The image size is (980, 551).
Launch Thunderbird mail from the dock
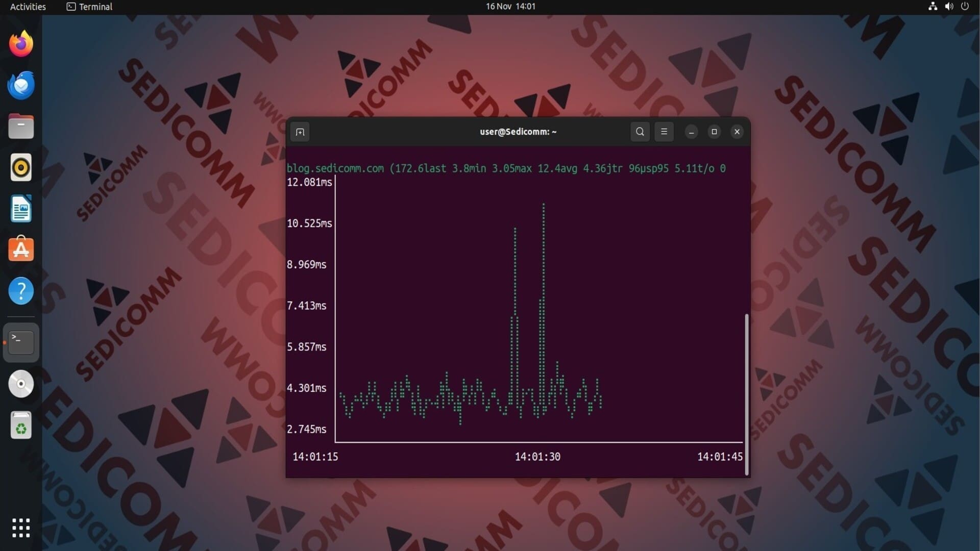(21, 85)
